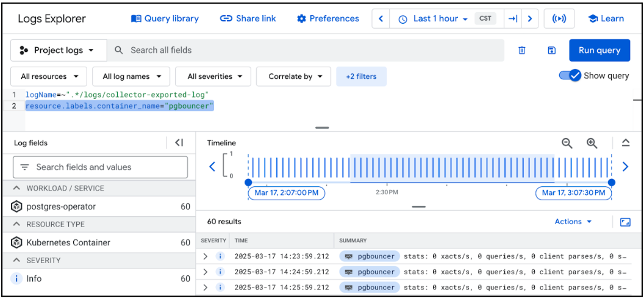This screenshot has width=644, height=298.
Task: Click Mar 17, 2:07:00 PM start label
Action: (286, 193)
